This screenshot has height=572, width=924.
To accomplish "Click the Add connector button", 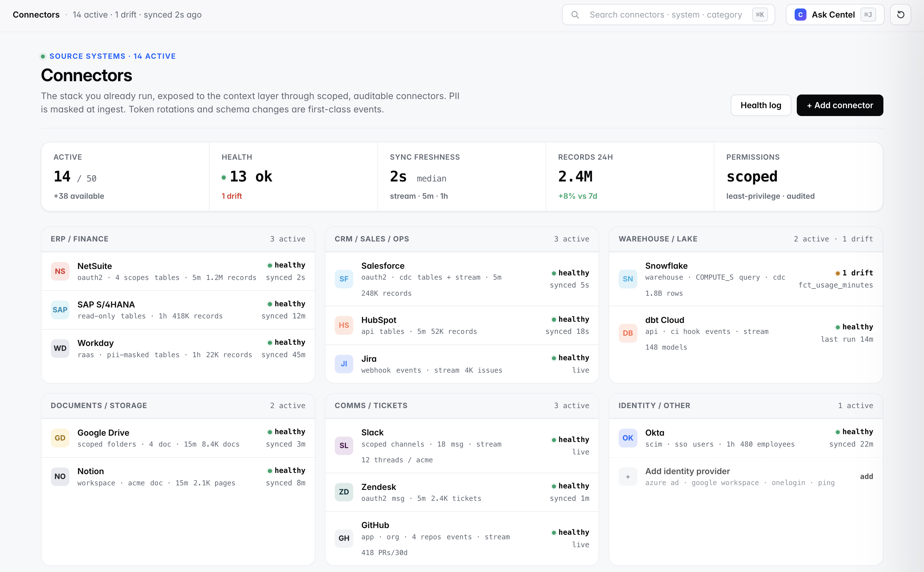I will (840, 105).
